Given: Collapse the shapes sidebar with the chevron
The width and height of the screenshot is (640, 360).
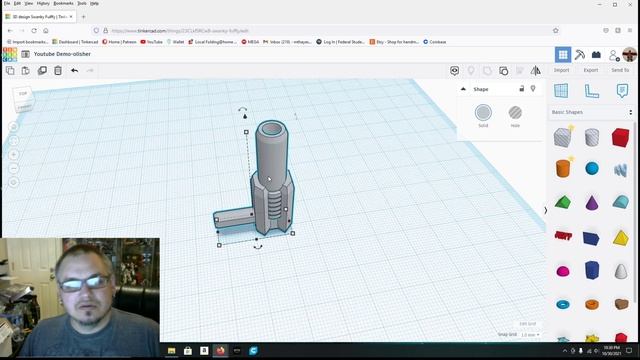Looking at the screenshot, I should [546, 210].
